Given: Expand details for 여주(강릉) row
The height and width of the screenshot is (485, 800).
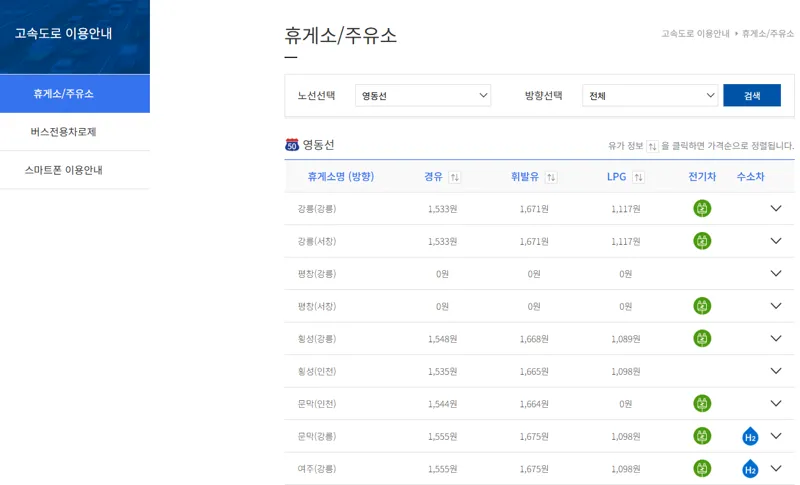Looking at the screenshot, I should coord(776,469).
